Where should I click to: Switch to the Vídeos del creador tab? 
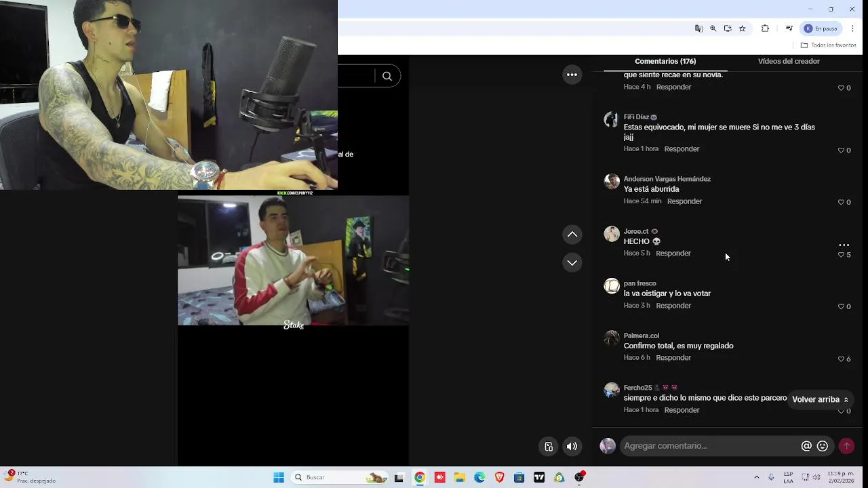789,61
